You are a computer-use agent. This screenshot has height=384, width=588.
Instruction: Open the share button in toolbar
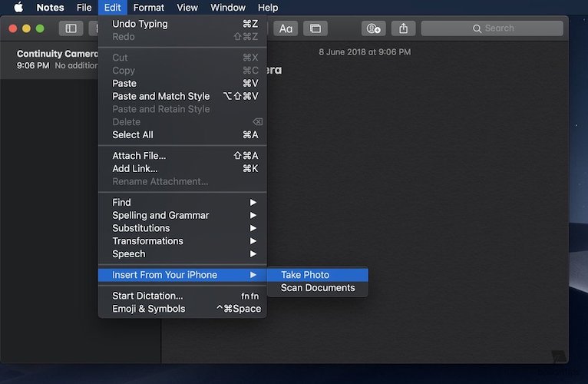coord(404,28)
